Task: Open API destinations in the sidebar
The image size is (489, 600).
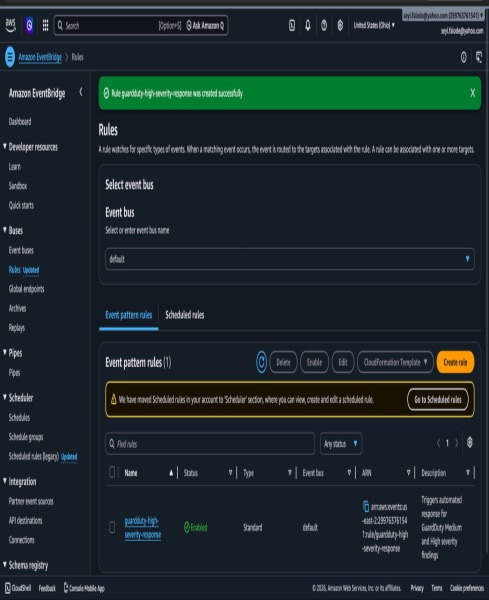Action: click(25, 520)
